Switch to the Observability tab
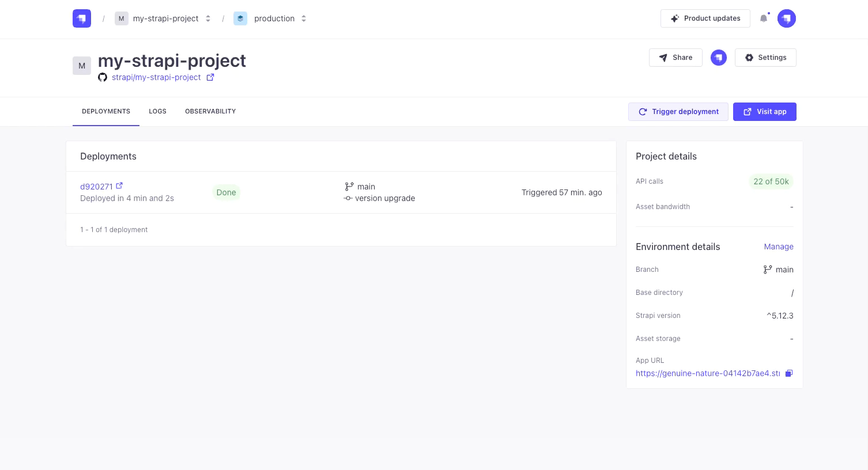The height and width of the screenshot is (470, 868). tap(210, 111)
